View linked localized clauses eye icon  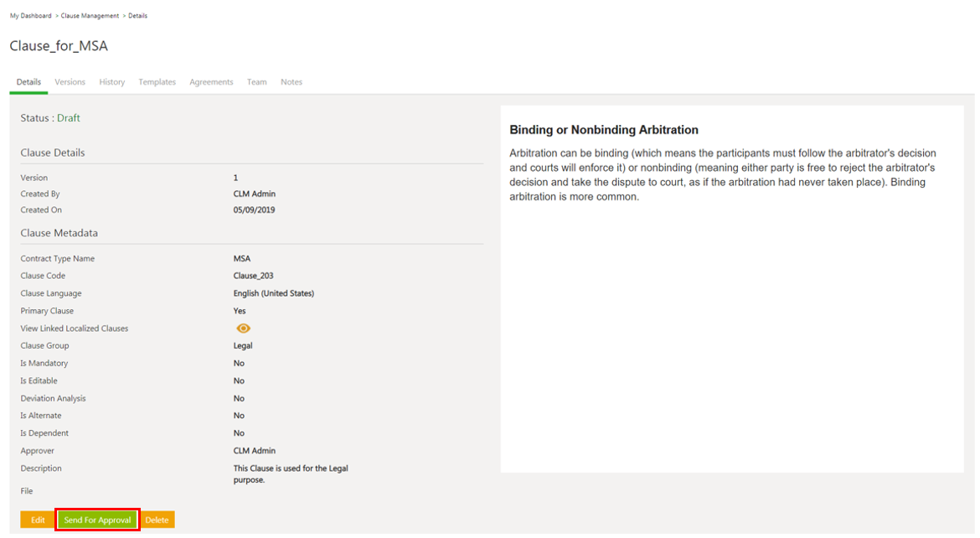point(243,328)
